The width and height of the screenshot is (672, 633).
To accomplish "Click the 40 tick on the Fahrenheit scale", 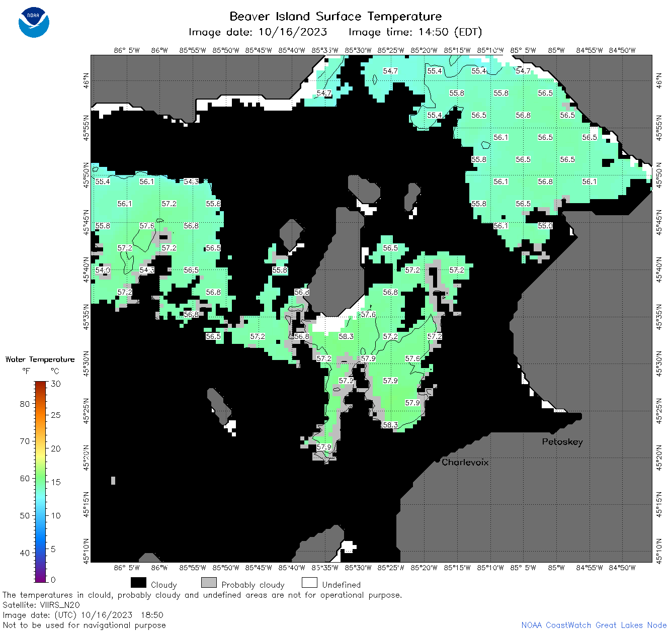I will point(25,553).
